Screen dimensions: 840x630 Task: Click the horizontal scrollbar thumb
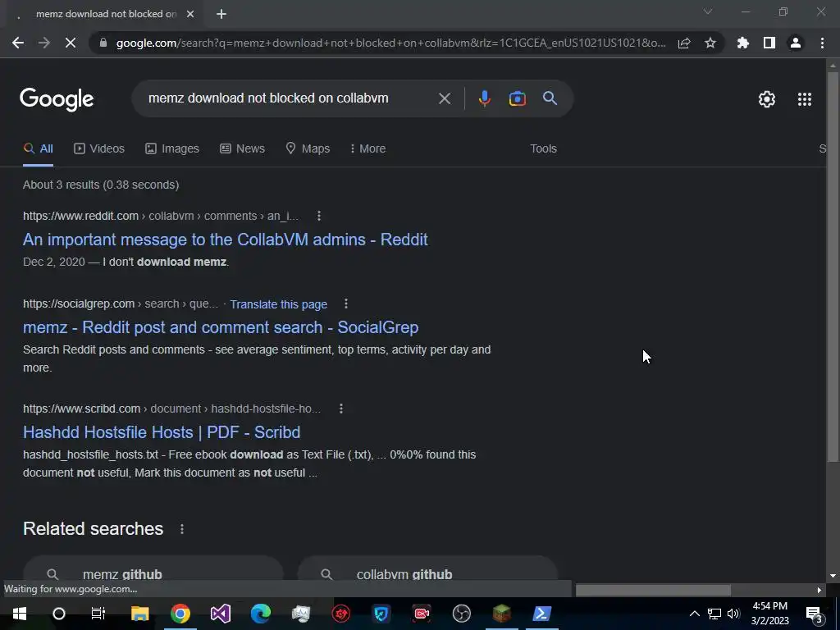click(653, 590)
